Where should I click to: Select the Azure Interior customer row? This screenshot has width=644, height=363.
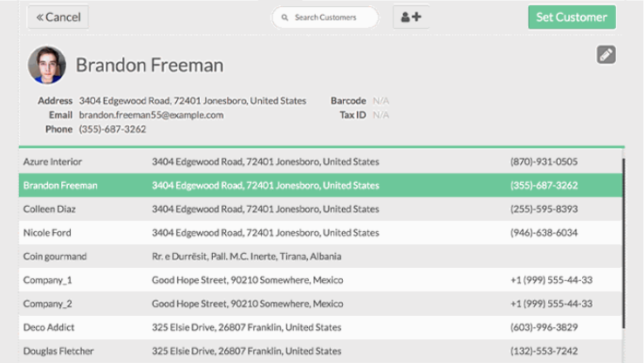[52, 161]
